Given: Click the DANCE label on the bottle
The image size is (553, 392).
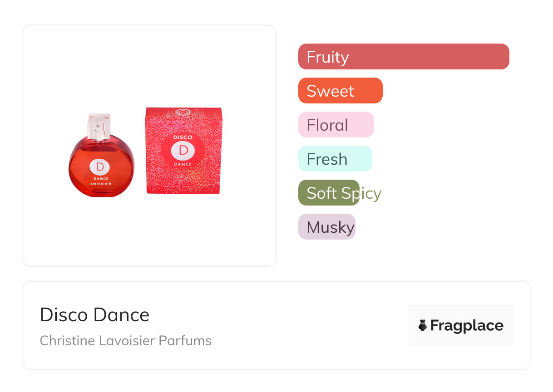Looking at the screenshot, I should 100,178.
